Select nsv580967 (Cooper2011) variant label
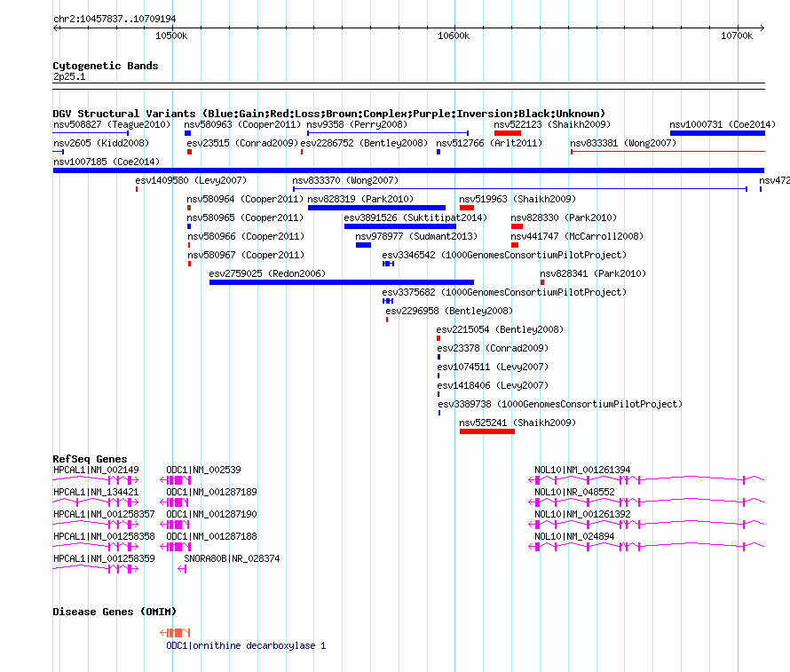This screenshot has width=790, height=672. pos(246,255)
